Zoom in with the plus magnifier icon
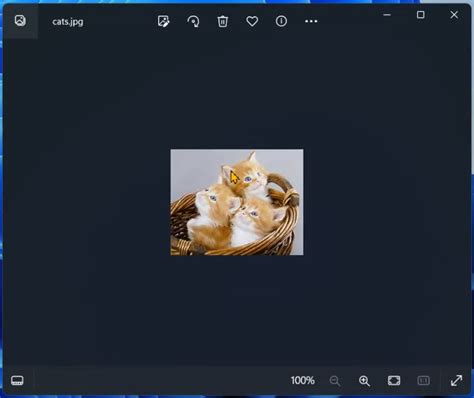 coord(364,381)
